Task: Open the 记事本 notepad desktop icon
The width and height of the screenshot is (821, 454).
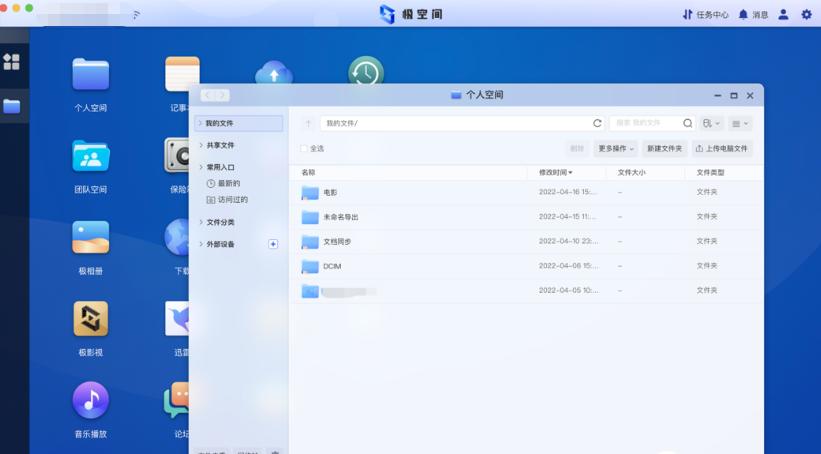Action: 182,74
